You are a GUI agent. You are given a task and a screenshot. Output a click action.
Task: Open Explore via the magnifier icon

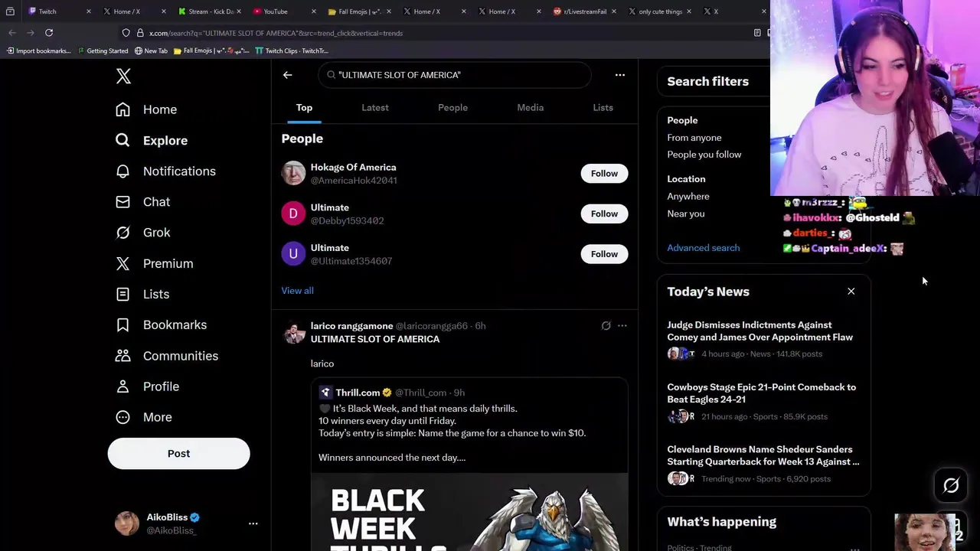(122, 140)
